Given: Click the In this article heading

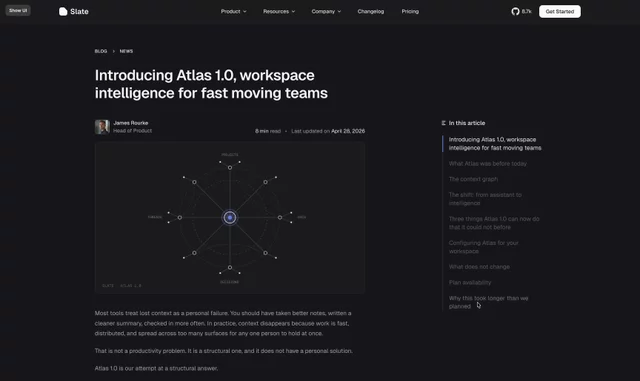Looking at the screenshot, I should [467, 123].
